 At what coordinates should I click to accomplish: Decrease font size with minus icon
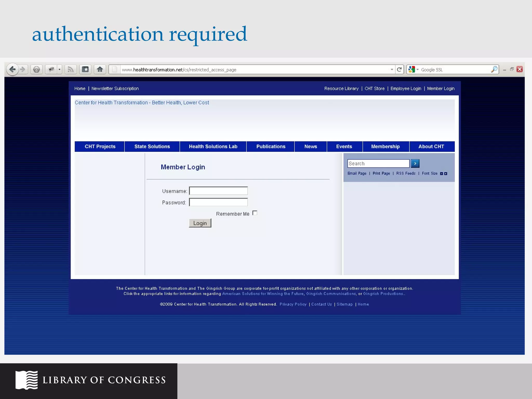tap(441, 174)
